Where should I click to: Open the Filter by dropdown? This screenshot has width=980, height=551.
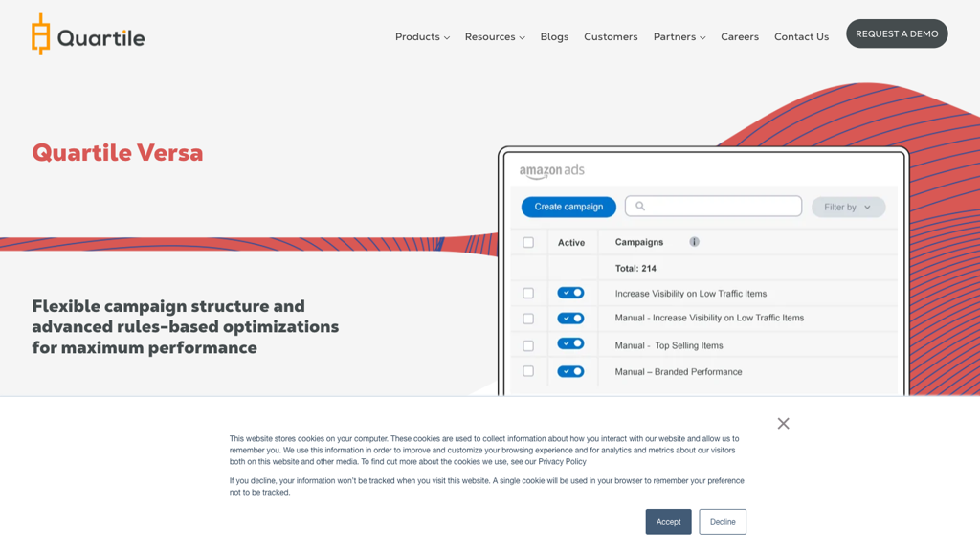848,207
